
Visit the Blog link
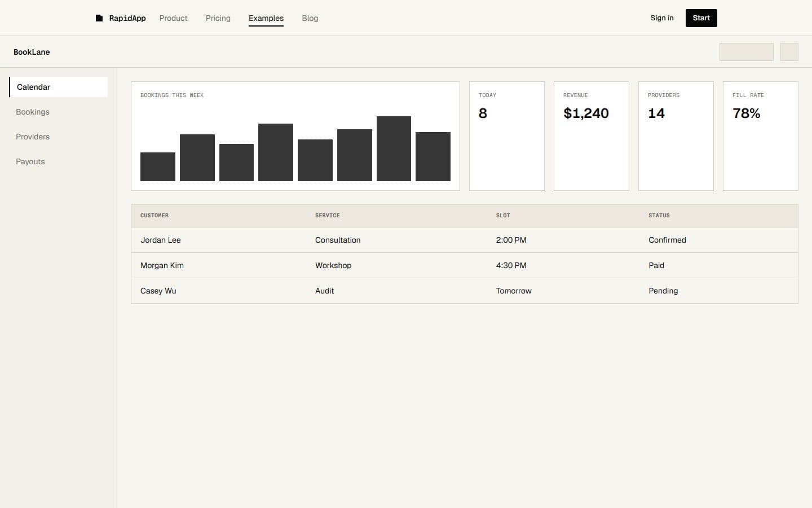point(310,18)
